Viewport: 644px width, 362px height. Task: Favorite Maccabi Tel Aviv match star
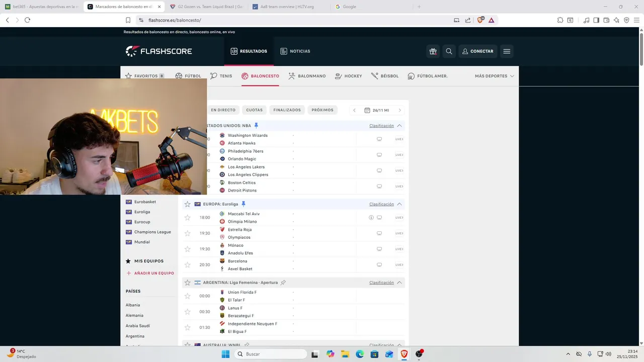pos(188,218)
